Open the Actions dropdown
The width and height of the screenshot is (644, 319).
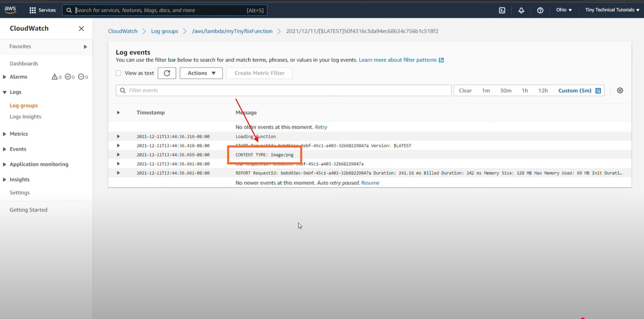[201, 73]
